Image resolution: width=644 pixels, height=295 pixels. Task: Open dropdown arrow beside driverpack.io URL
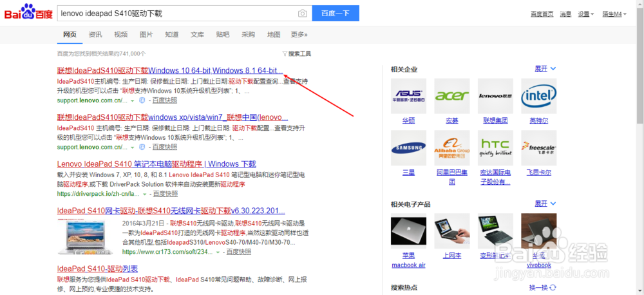(x=144, y=194)
